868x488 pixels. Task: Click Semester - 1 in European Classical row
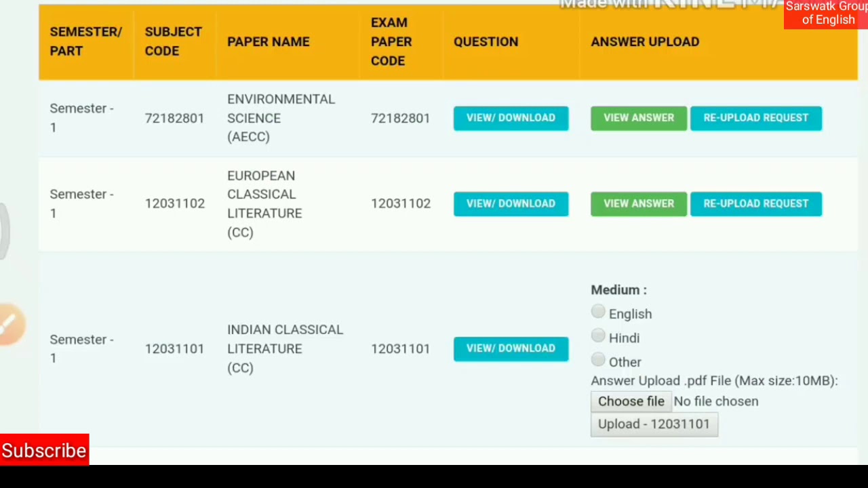pyautogui.click(x=81, y=204)
